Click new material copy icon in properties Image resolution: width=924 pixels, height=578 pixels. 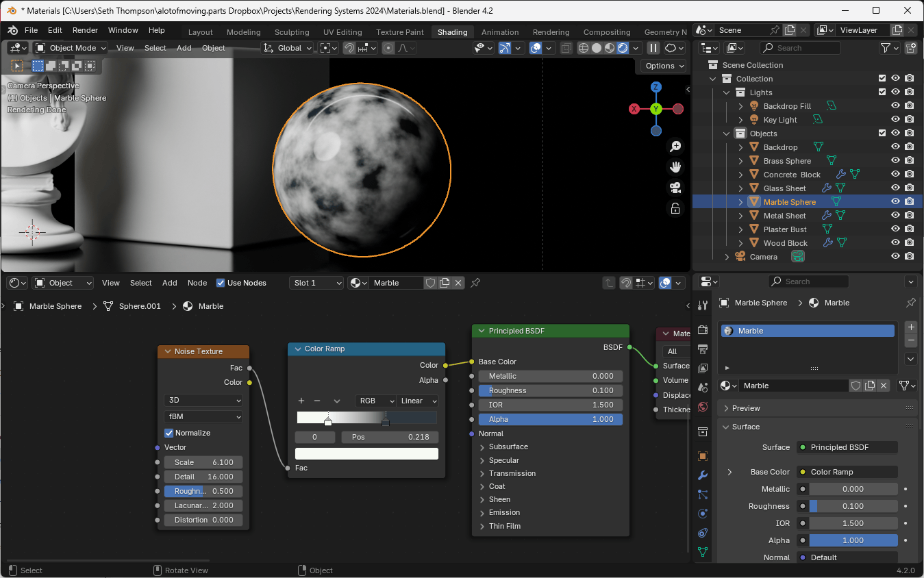tap(870, 386)
